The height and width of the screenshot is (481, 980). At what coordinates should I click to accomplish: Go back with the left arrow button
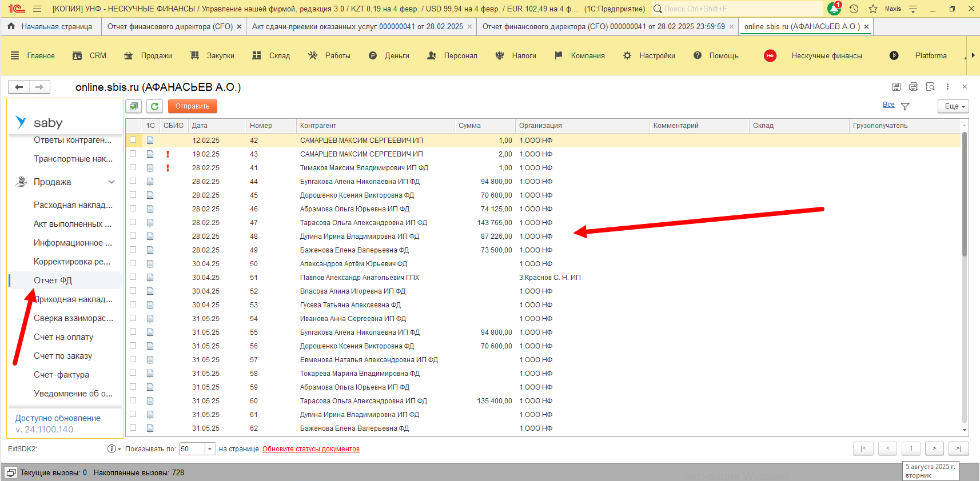[19, 87]
